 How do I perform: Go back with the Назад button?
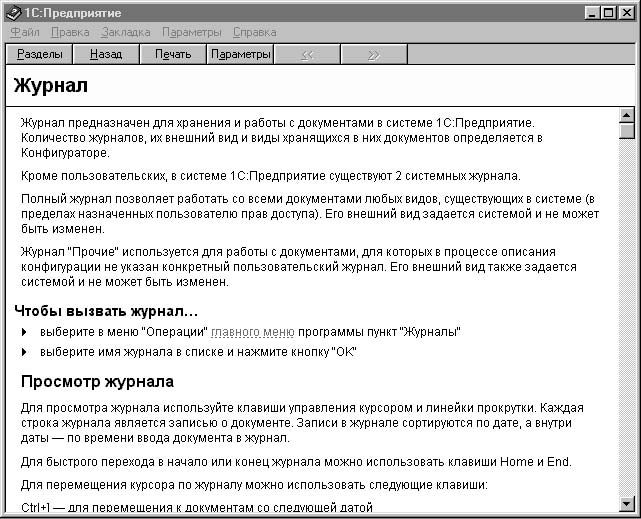pyautogui.click(x=105, y=54)
